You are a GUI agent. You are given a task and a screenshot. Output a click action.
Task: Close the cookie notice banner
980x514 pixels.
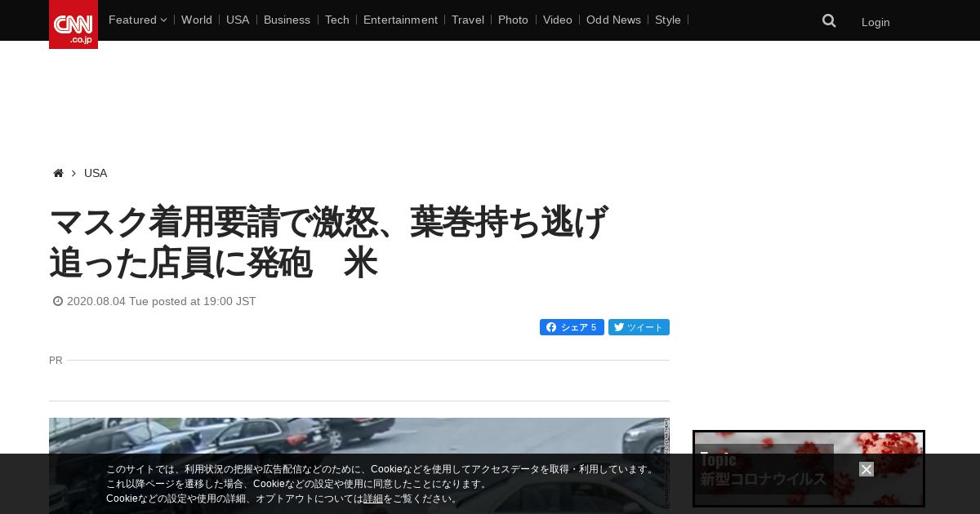[x=866, y=469]
